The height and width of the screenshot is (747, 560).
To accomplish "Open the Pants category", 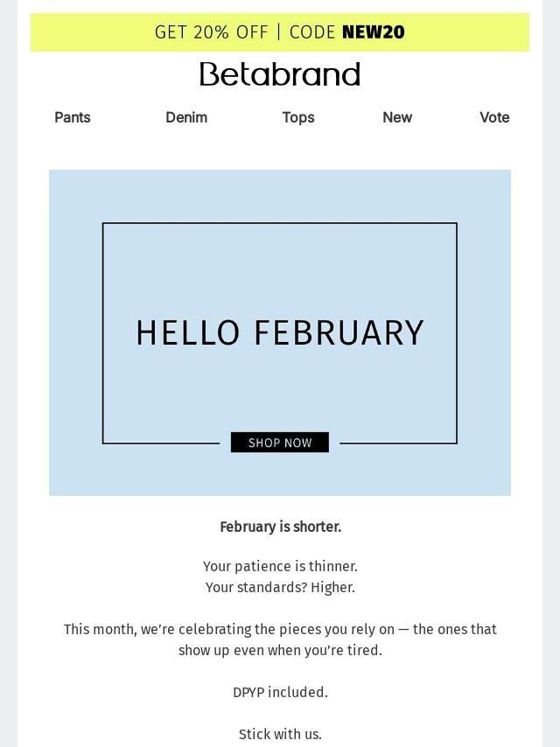I will tap(73, 117).
